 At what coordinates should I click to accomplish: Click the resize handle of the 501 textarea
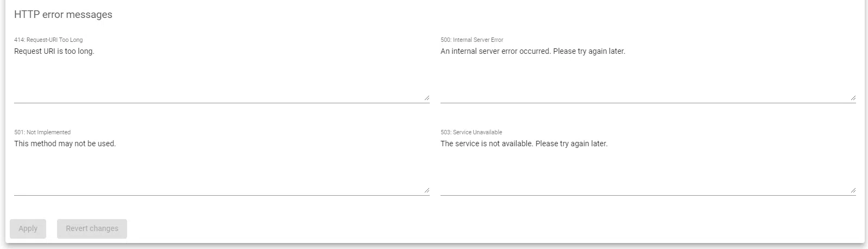tap(426, 190)
